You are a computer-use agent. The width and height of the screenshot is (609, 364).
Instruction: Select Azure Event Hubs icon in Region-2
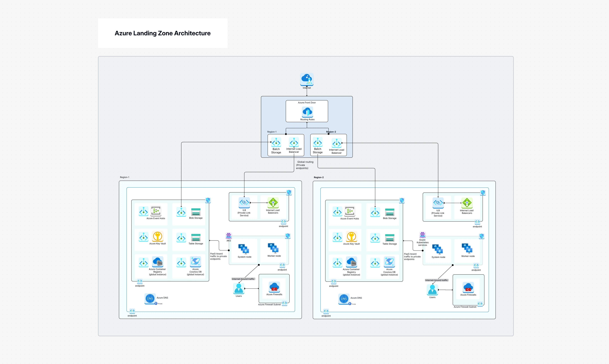(350, 212)
